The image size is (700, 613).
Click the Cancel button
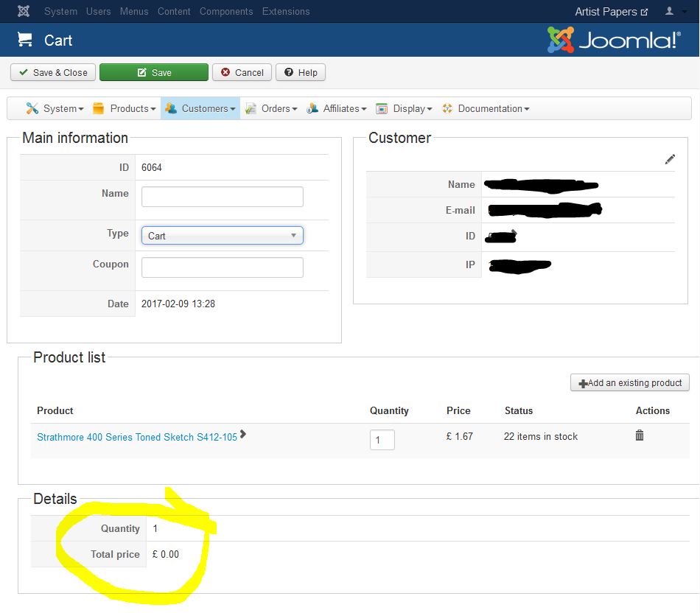tap(242, 72)
